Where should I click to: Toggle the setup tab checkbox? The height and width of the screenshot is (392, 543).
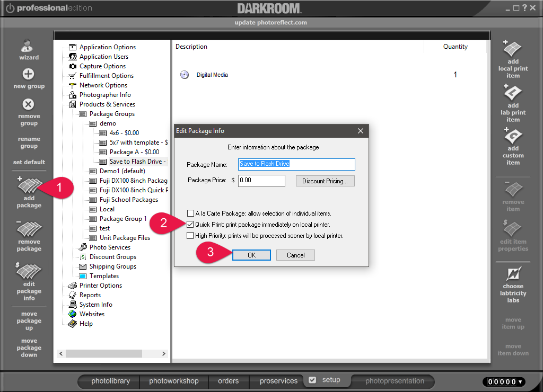point(312,380)
